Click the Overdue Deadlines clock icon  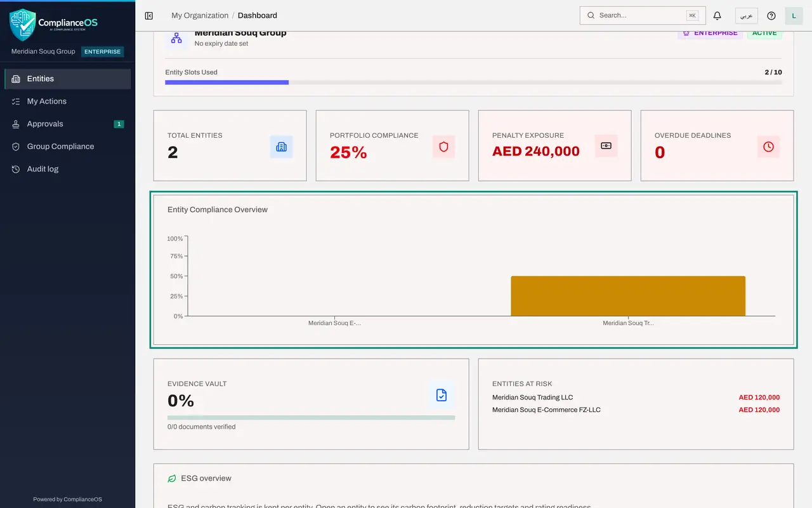tap(768, 147)
